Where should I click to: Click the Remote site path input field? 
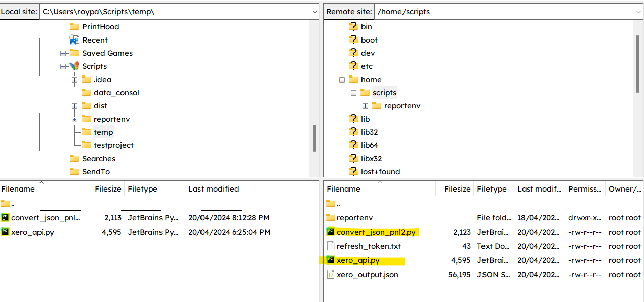coord(501,12)
